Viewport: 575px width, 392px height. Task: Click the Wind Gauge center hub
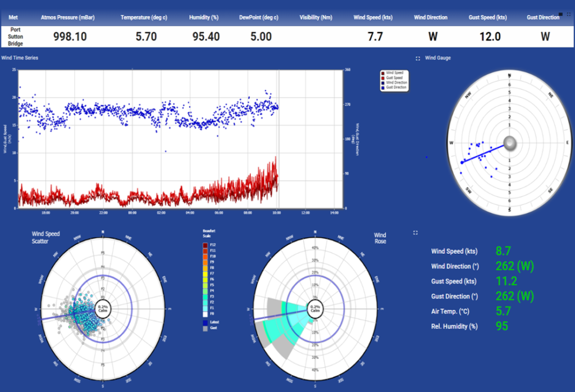(509, 143)
